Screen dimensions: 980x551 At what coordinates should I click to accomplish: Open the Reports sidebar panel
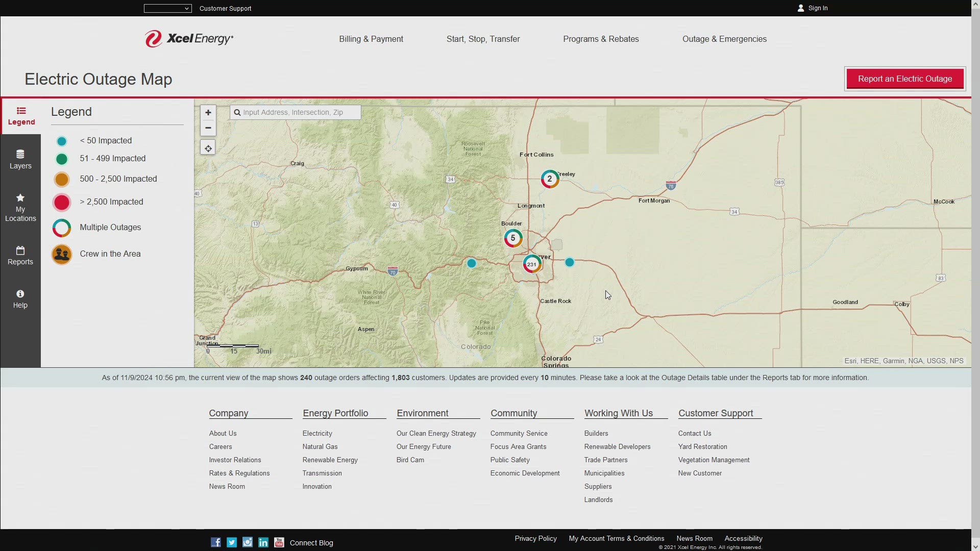(20, 256)
